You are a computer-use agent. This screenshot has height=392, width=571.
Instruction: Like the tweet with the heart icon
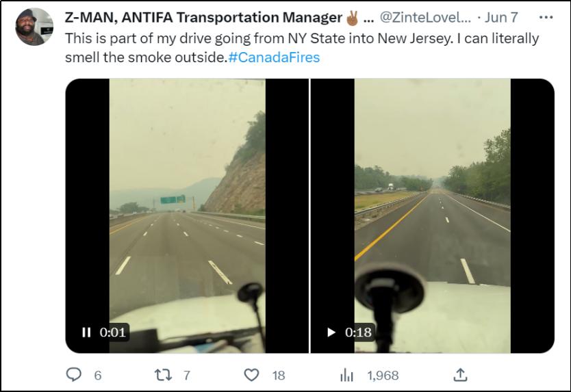tap(252, 374)
